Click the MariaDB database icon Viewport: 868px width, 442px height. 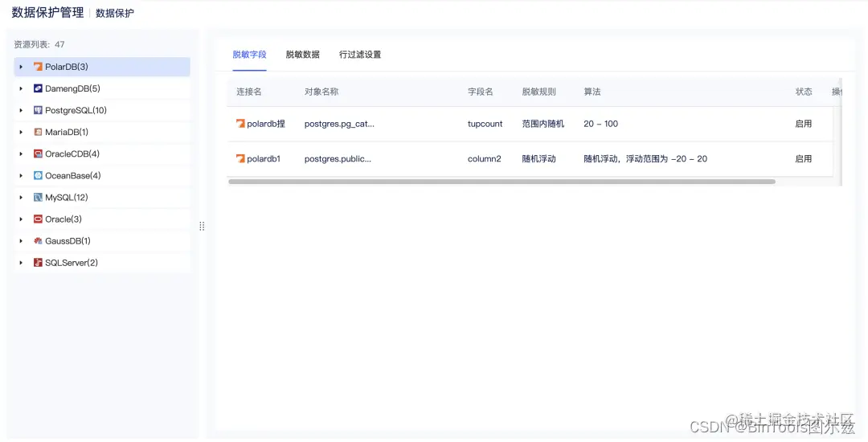pos(38,133)
